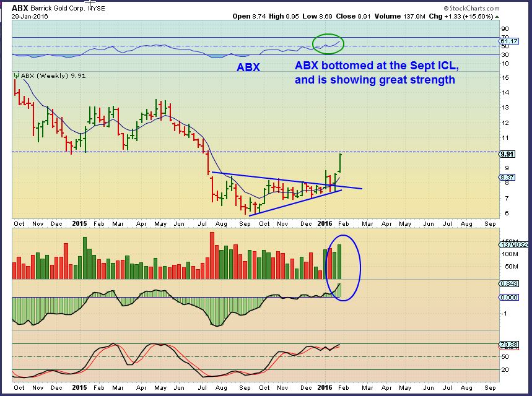The image size is (532, 396).
Task: Click the moving average tag 8.37
Action: coord(507,178)
